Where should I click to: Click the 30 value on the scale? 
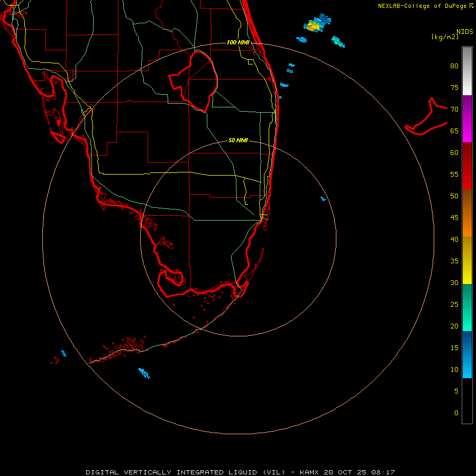pyautogui.click(x=454, y=282)
